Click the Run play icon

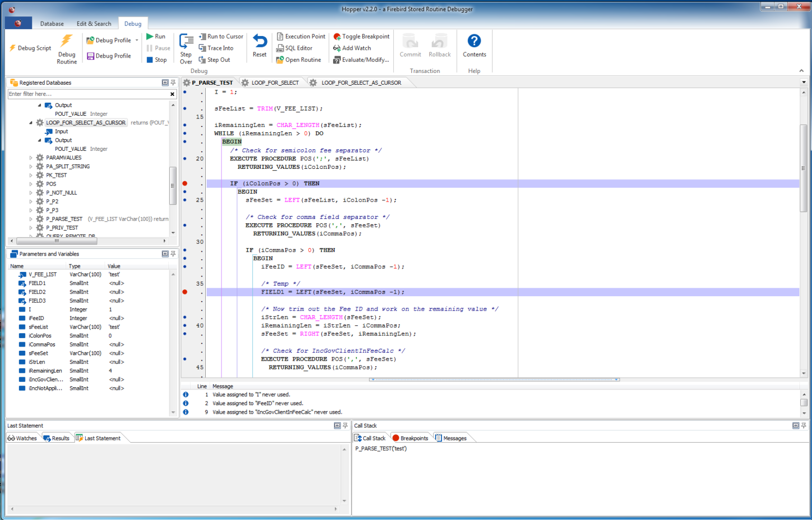150,37
